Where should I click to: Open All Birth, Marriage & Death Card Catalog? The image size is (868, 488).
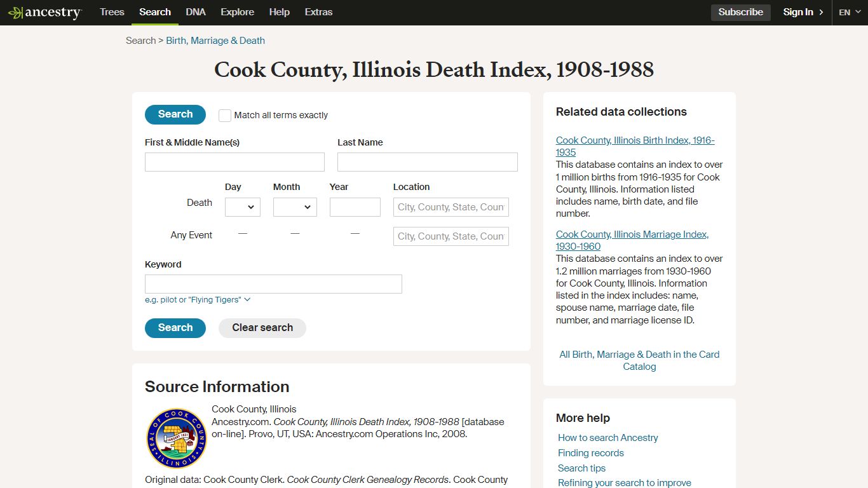(x=639, y=360)
